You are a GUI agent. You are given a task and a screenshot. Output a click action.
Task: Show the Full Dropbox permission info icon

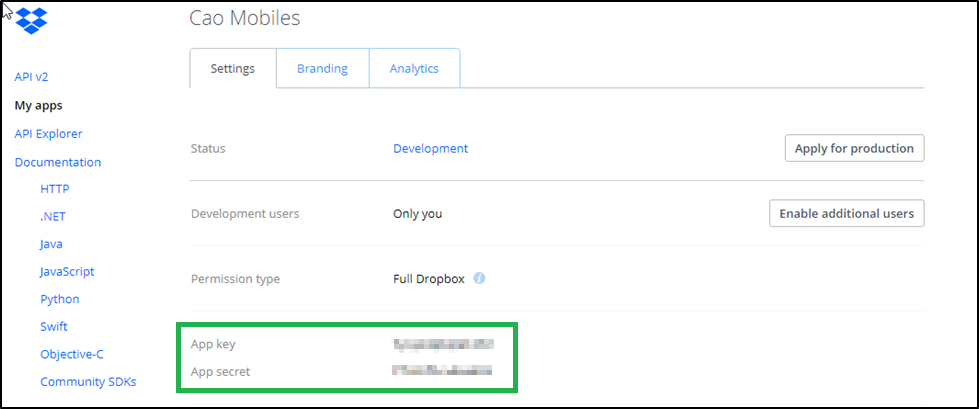click(x=479, y=278)
